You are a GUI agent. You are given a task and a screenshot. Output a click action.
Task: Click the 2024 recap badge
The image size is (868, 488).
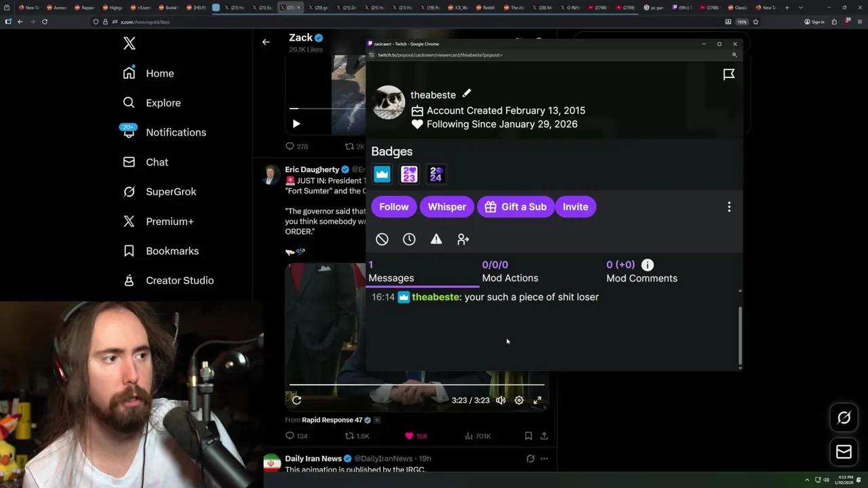[x=436, y=174]
